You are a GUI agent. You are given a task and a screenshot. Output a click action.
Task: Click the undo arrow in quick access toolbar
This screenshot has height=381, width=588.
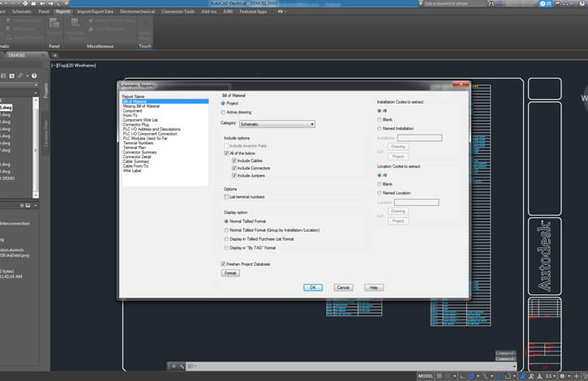click(42, 3)
